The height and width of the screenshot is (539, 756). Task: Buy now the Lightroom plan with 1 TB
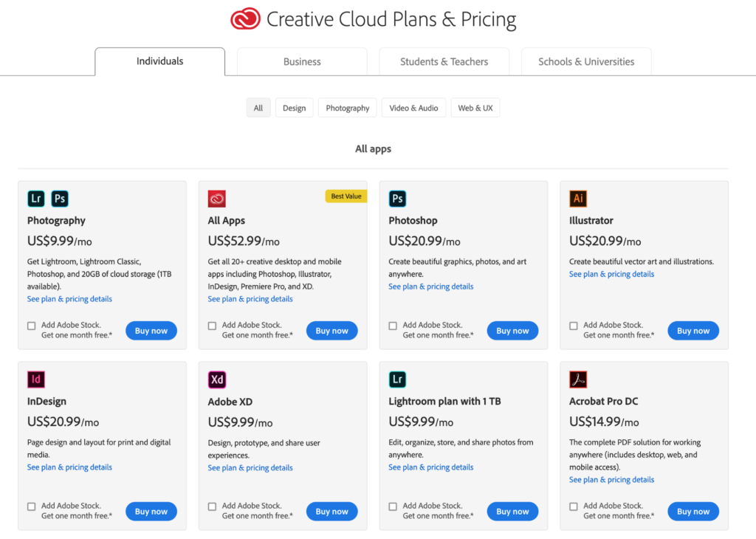(x=512, y=512)
